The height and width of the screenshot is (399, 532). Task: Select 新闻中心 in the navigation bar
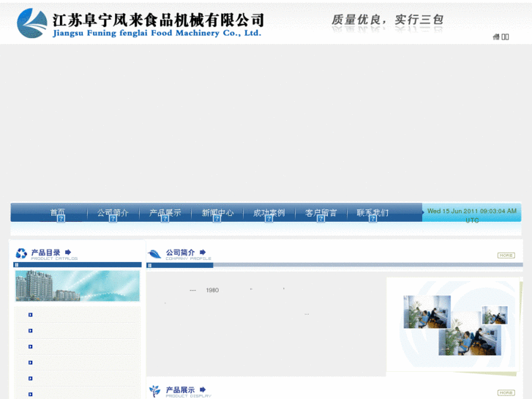(x=217, y=212)
